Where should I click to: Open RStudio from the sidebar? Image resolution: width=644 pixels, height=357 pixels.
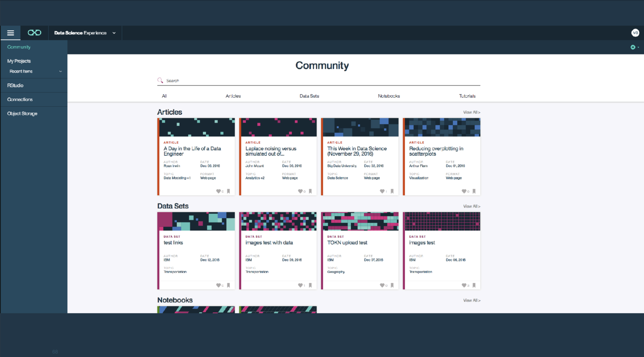point(15,85)
